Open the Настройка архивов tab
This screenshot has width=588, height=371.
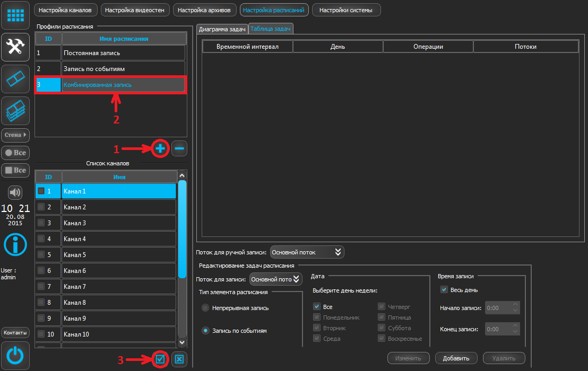click(x=204, y=10)
